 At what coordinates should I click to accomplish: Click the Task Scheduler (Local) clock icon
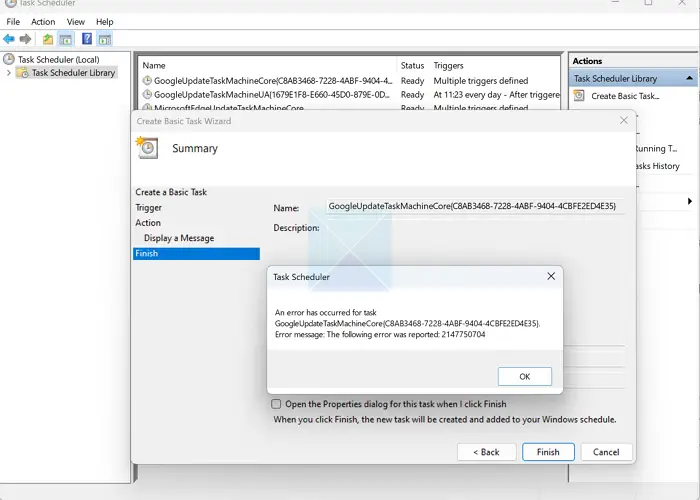pyautogui.click(x=8, y=59)
